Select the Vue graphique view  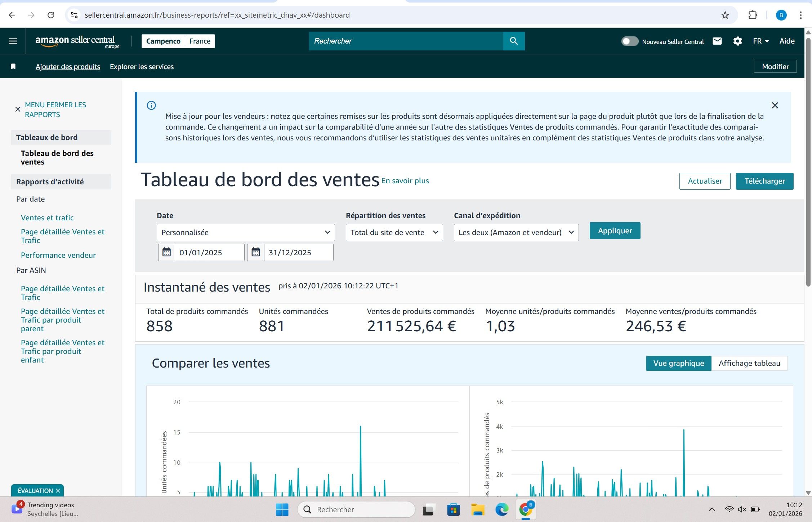point(678,363)
